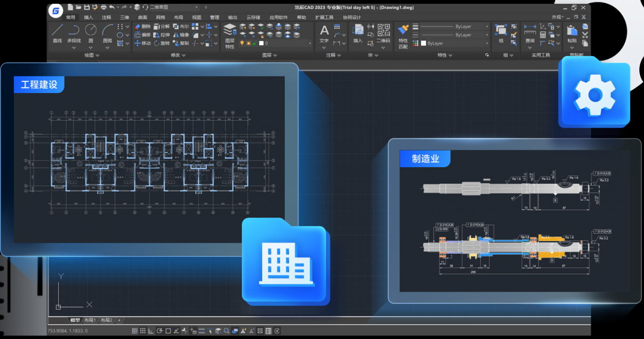Open the 云存储 ribbon tab
Viewport: 644px width, 339px height.
253,17
